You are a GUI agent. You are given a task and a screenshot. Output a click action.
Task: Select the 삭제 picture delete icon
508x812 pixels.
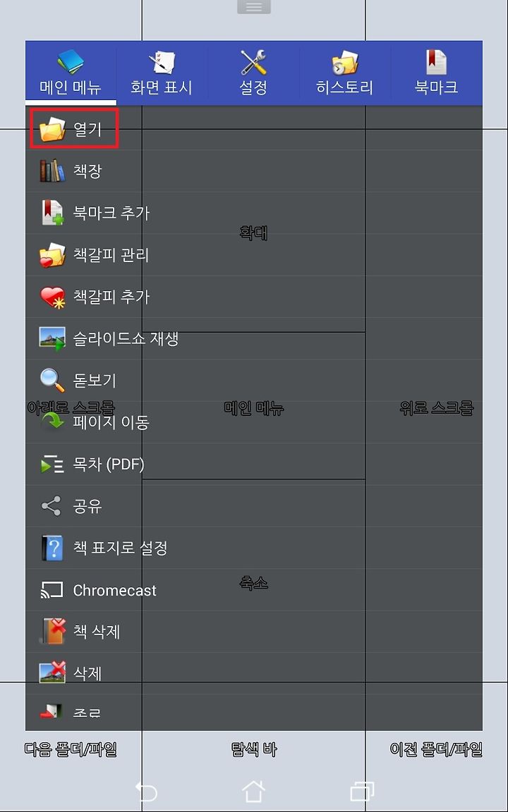tap(52, 673)
